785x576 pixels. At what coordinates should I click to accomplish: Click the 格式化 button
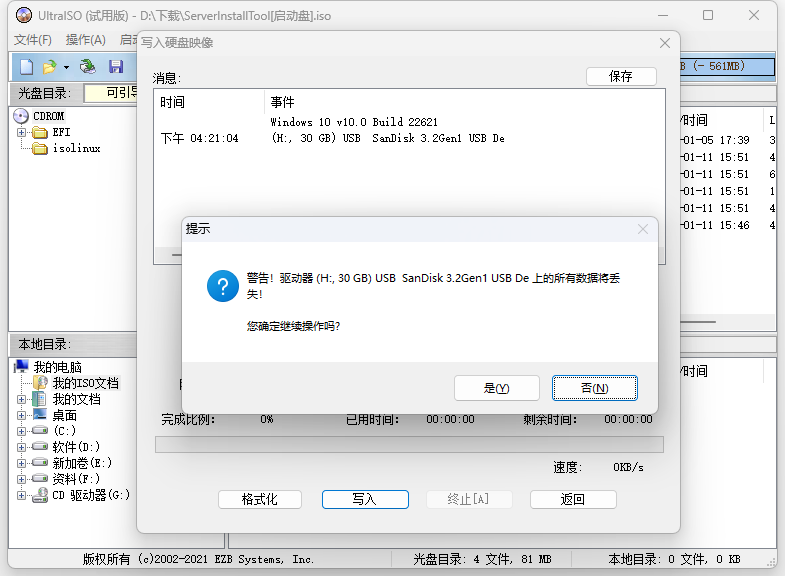point(260,499)
